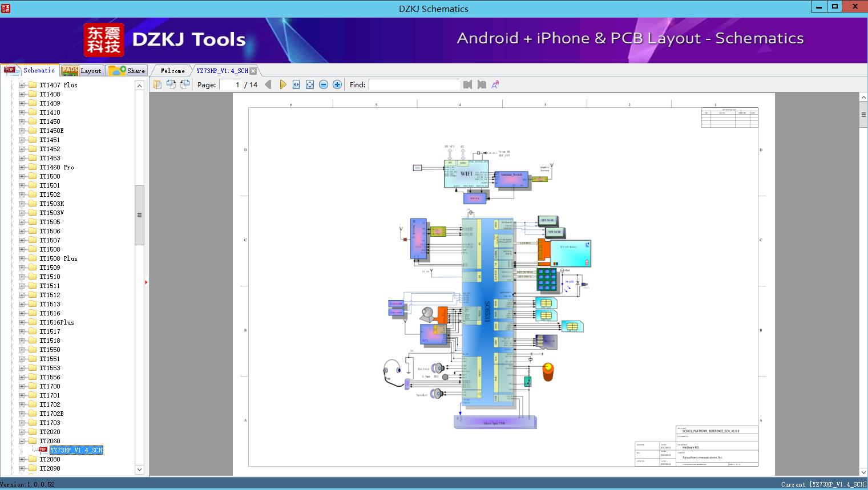
Task: Zoom in with the plus icon
Action: (x=337, y=84)
